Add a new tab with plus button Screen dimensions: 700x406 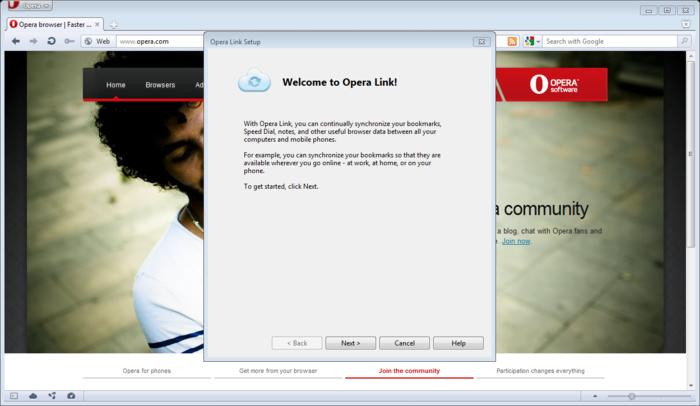point(114,25)
